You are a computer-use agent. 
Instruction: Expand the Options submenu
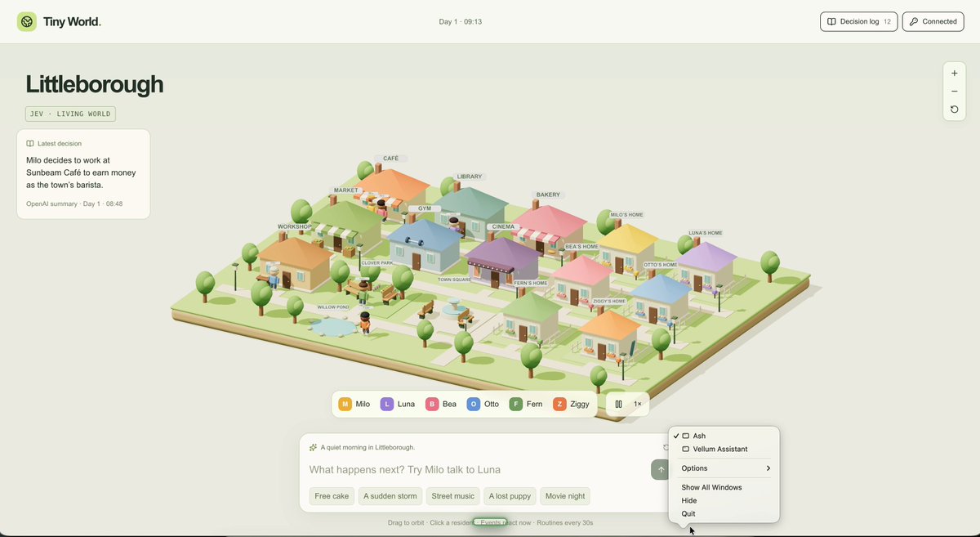coord(724,468)
